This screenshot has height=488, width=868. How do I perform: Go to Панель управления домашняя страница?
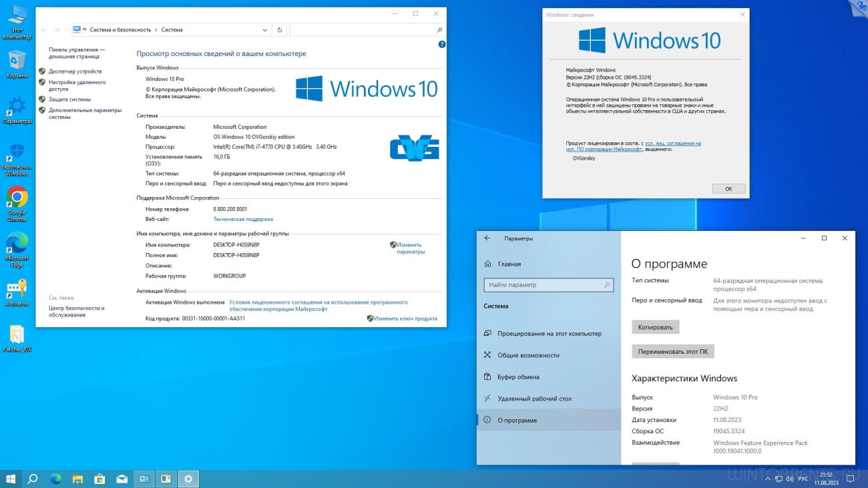coord(77,53)
